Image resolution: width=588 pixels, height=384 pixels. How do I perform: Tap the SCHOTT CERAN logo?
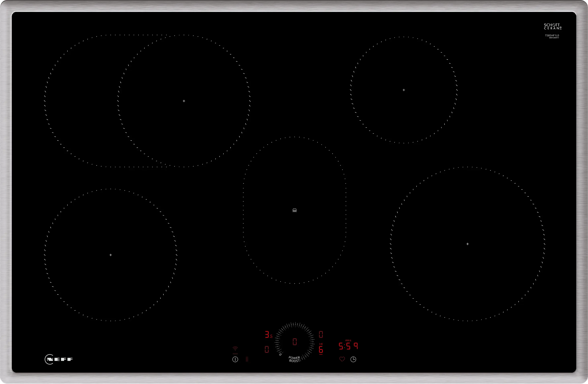pyautogui.click(x=552, y=27)
